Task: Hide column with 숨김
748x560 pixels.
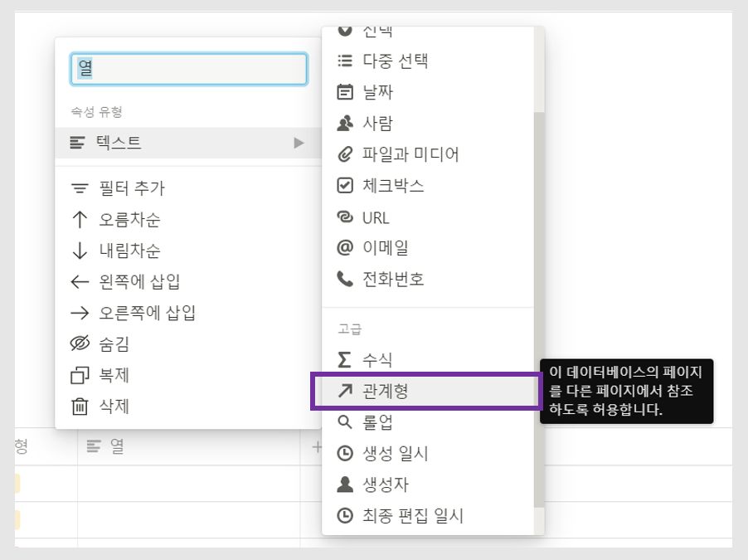Action: click(188, 343)
